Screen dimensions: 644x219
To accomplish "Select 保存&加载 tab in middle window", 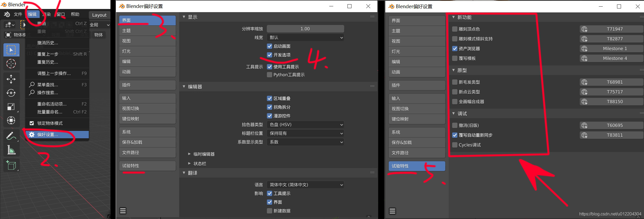I will (147, 142).
